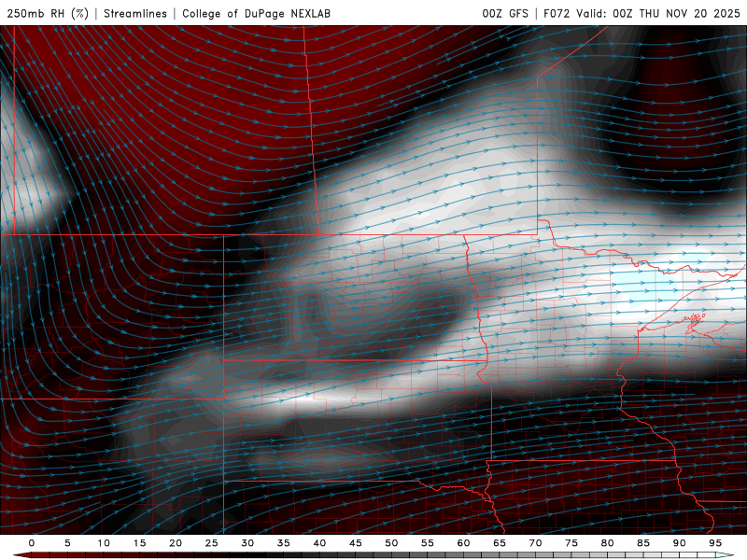Viewport: 747px width, 560px height.
Task: Click the '20' color scale label
Action: [176, 543]
